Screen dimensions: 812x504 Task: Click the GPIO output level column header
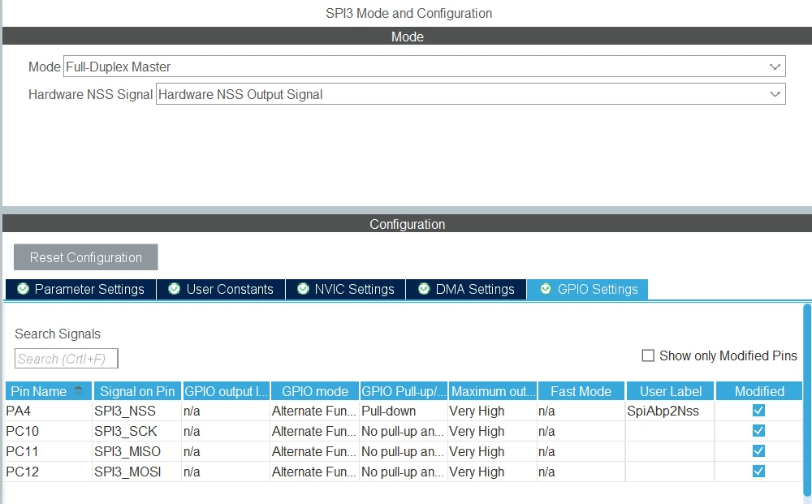coord(226,391)
